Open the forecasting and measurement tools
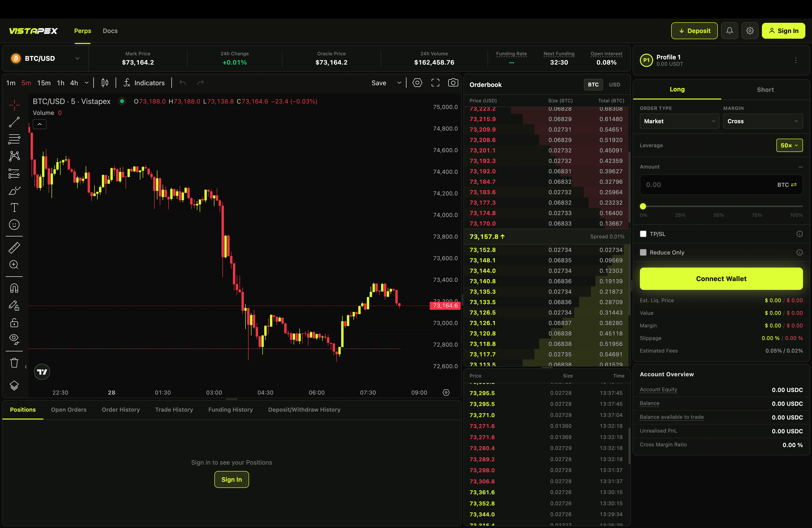Viewport: 812px width, 528px height. click(14, 173)
